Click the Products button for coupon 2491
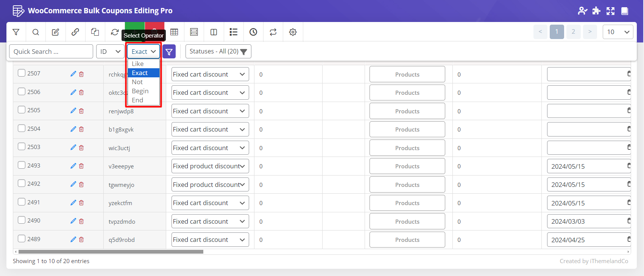The width and height of the screenshot is (644, 276). tap(407, 203)
